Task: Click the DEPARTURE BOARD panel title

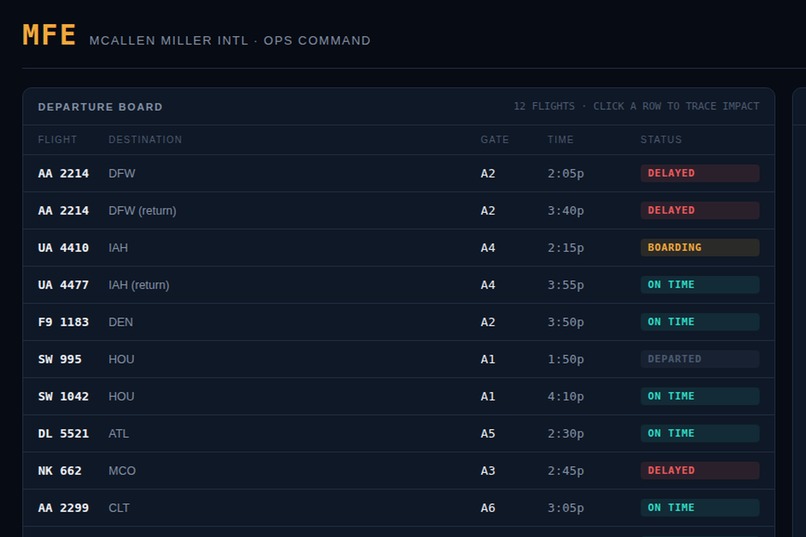Action: [x=100, y=107]
